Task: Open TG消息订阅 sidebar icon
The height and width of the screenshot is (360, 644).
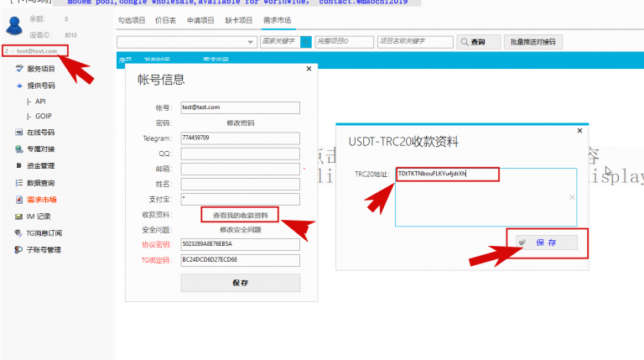Action: (18, 233)
